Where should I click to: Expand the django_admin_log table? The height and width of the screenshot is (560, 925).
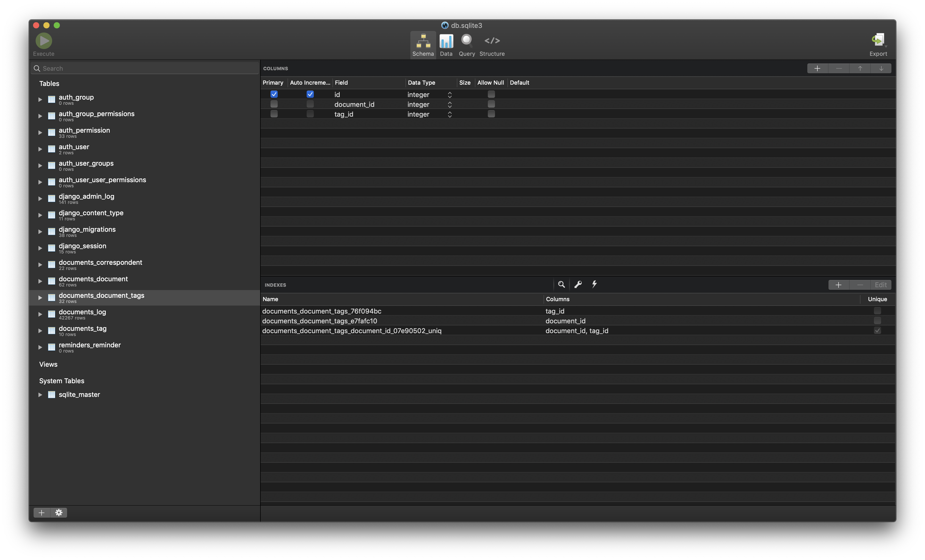point(40,198)
